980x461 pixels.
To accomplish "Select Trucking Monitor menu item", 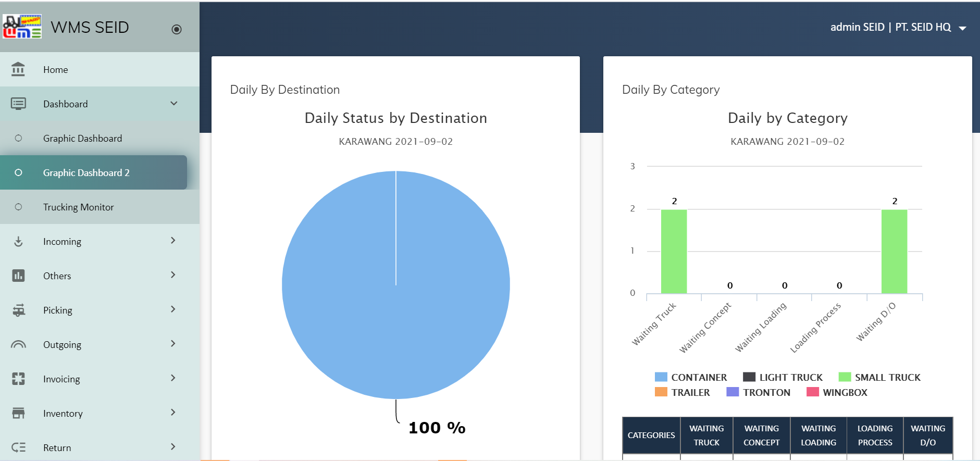I will (78, 207).
